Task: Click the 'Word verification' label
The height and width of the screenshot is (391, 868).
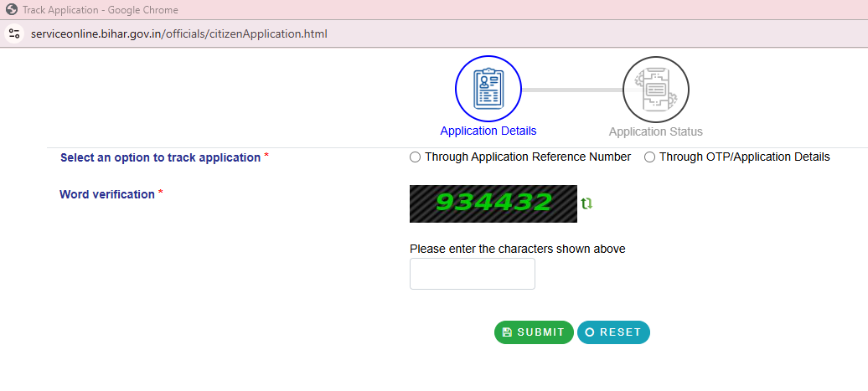Action: click(x=107, y=195)
